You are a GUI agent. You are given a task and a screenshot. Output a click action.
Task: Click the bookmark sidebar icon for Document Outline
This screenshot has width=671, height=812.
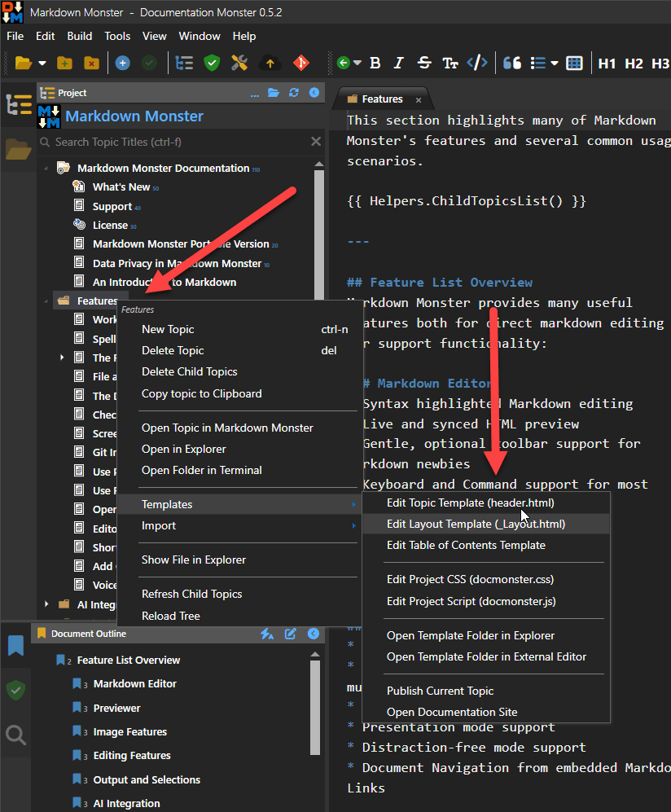(15, 645)
